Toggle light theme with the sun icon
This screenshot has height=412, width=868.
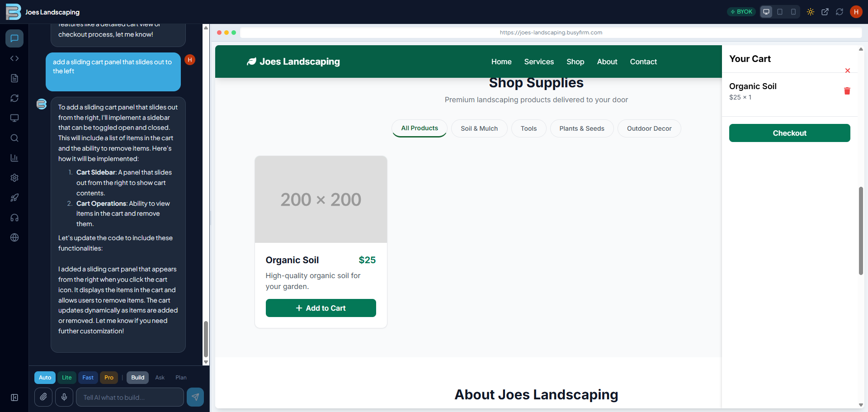coord(811,12)
